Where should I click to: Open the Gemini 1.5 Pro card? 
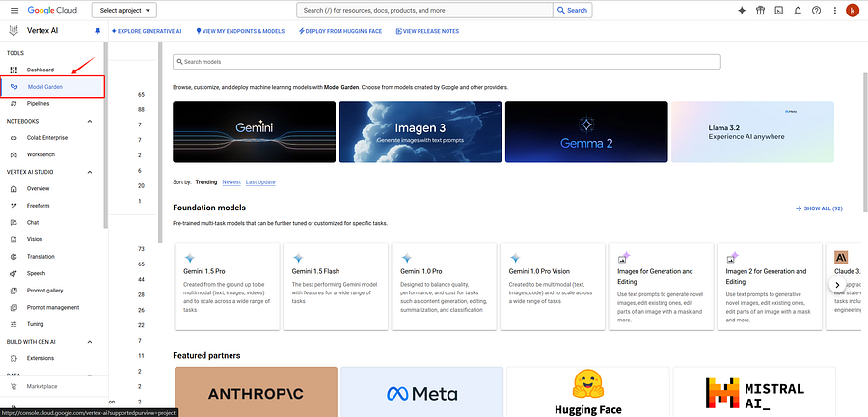pyautogui.click(x=227, y=287)
